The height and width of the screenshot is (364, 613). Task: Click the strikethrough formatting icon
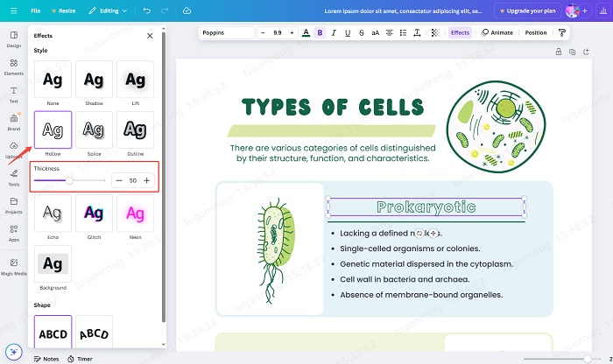362,32
